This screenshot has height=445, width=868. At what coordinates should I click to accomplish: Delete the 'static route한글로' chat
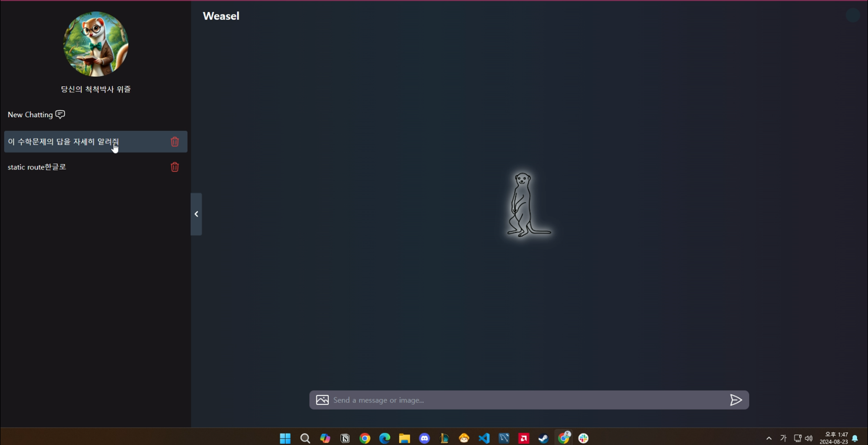click(174, 167)
